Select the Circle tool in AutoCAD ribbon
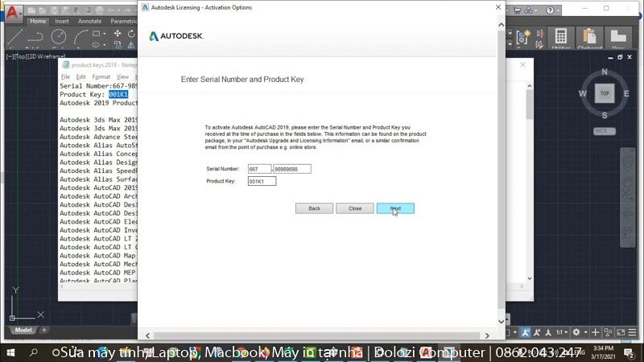The width and height of the screenshot is (644, 362). 58,37
